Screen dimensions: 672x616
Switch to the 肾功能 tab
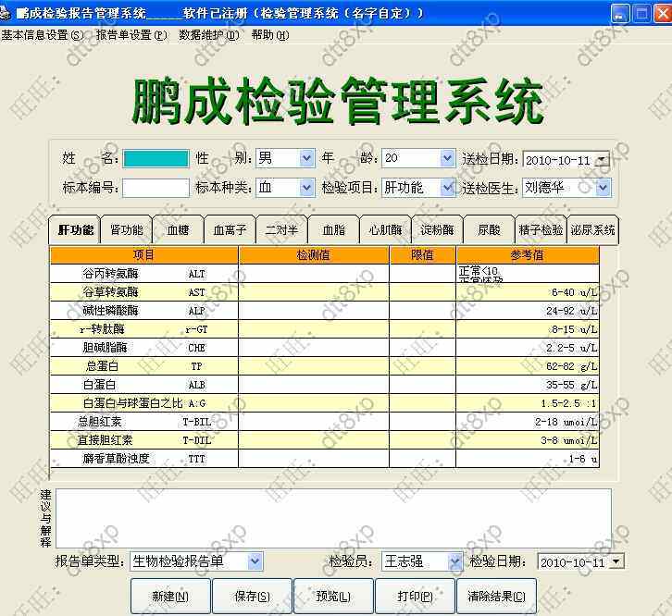pyautogui.click(x=127, y=230)
